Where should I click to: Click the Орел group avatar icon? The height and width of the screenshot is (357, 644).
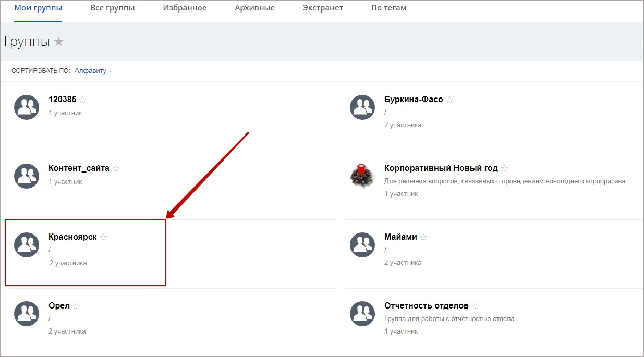27,314
